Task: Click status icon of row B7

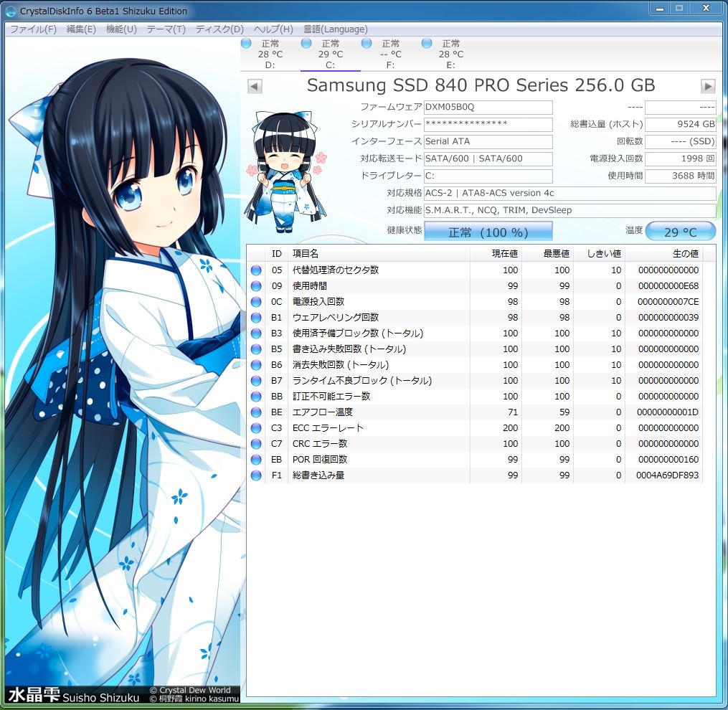Action: pyautogui.click(x=256, y=381)
